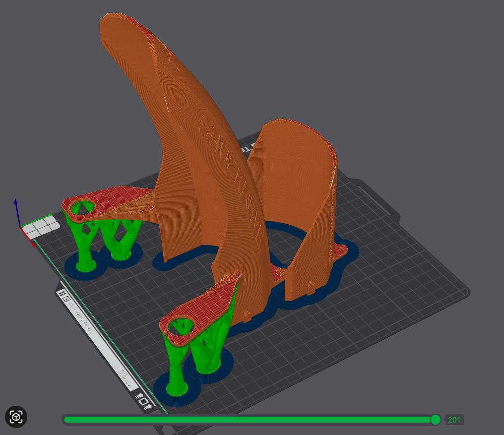
Task: Click the green layer slider handle
Action: (435, 420)
